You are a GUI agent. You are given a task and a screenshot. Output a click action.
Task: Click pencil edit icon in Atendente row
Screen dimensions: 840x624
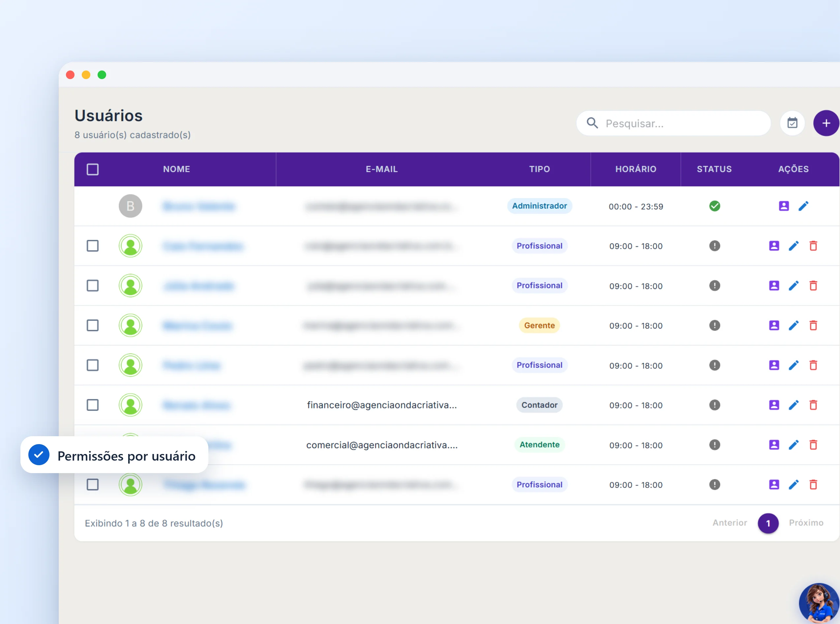[x=794, y=445]
